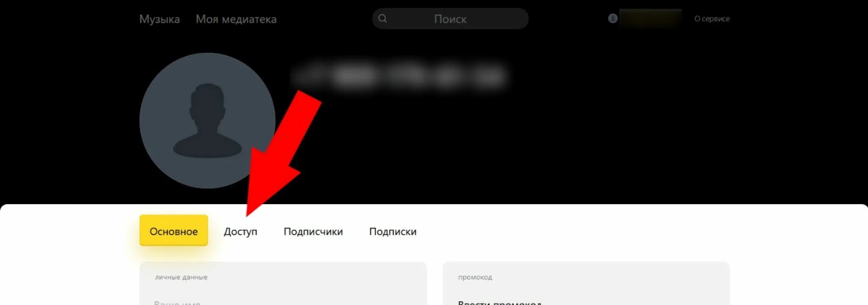Click the промокод section label

pos(475,277)
